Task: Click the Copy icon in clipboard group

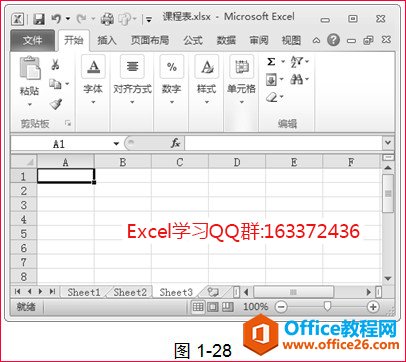Action: (x=55, y=84)
